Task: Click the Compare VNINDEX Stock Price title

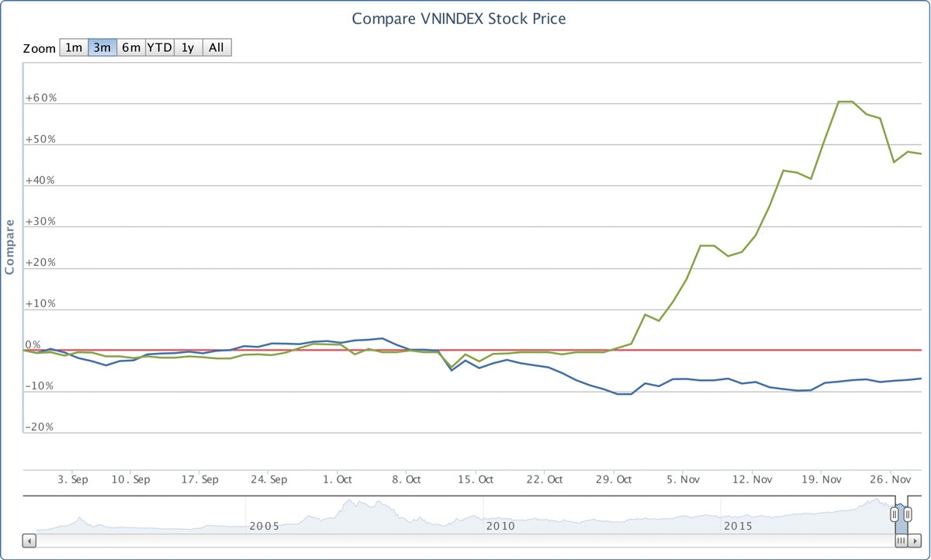Action: click(x=459, y=19)
